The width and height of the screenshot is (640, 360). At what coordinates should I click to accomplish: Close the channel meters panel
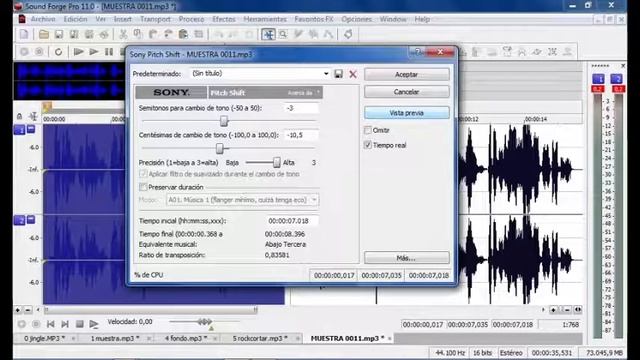(623, 66)
